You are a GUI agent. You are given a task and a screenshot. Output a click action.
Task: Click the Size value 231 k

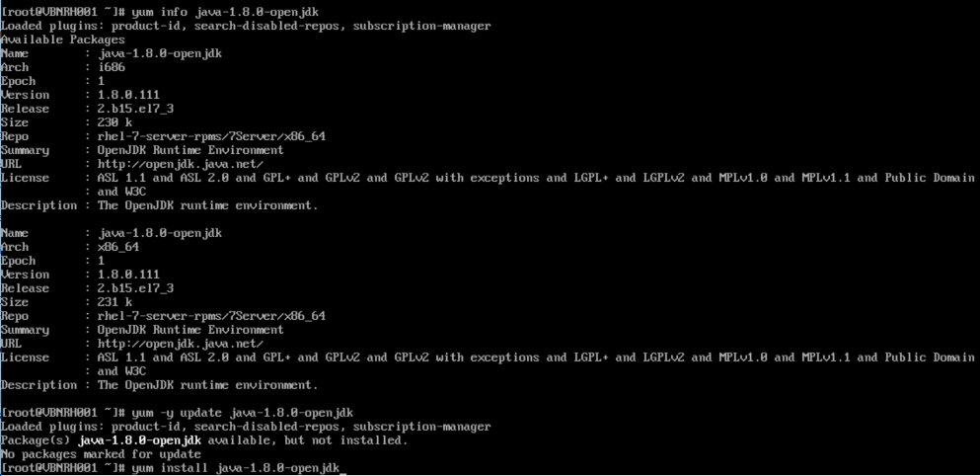[115, 302]
